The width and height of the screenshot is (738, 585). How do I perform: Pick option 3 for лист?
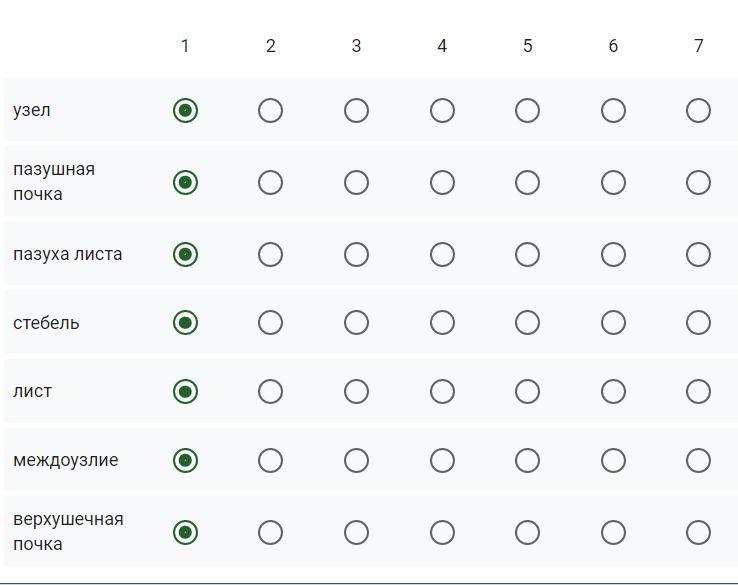pyautogui.click(x=356, y=391)
